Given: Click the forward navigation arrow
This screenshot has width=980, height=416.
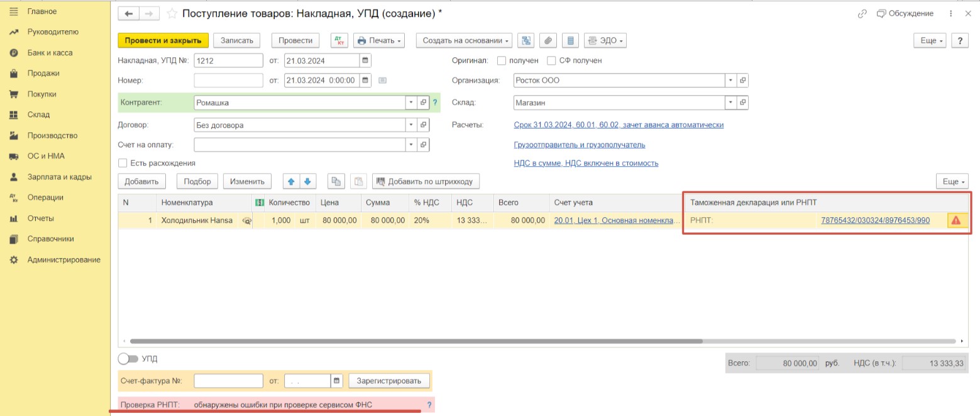Looking at the screenshot, I should (x=148, y=14).
